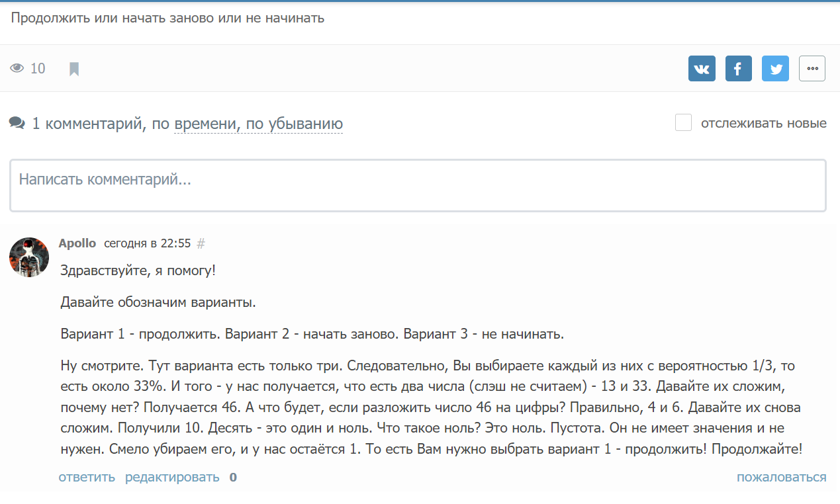Focus the "Написать комментарий" field
The width and height of the screenshot is (840, 504).
pos(417,185)
